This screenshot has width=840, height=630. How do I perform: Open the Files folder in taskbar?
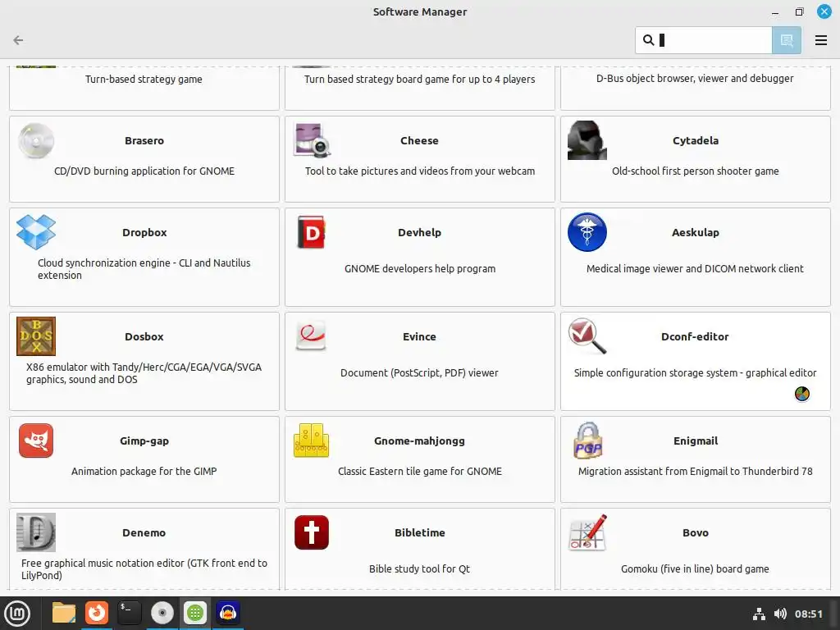(x=64, y=613)
